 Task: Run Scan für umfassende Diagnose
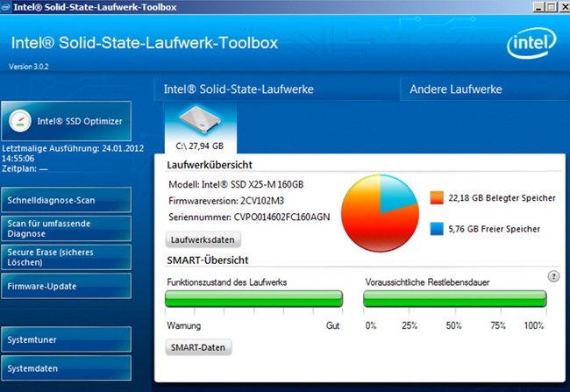point(66,228)
